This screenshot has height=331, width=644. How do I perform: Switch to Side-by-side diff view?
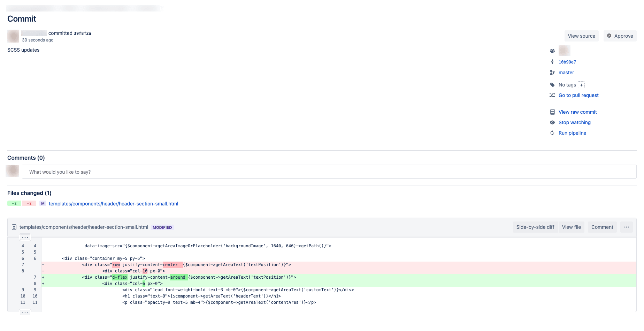point(535,227)
